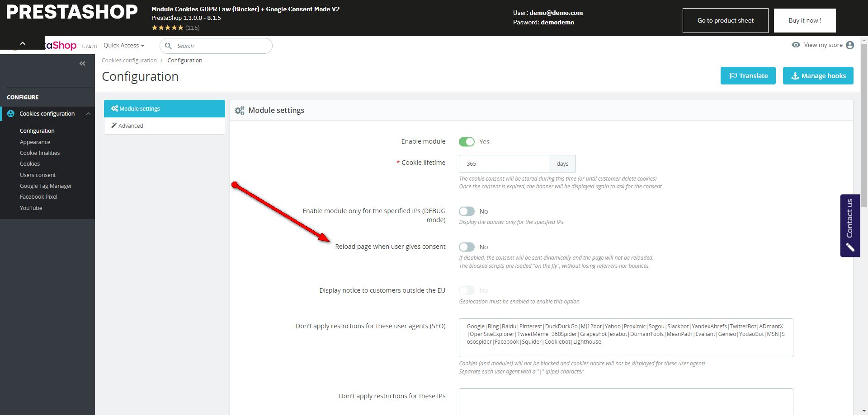
Task: Click the "Configuration" page title
Action: coord(140,77)
